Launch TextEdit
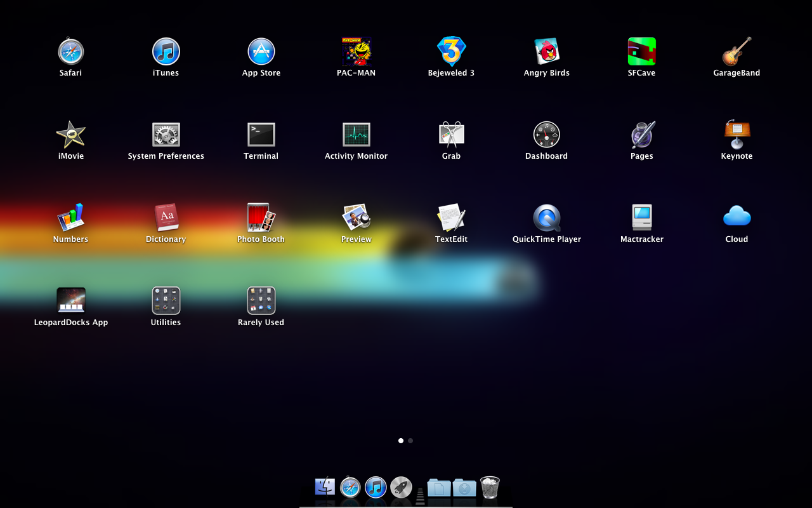Viewport: 812px width, 508px height. 452,218
